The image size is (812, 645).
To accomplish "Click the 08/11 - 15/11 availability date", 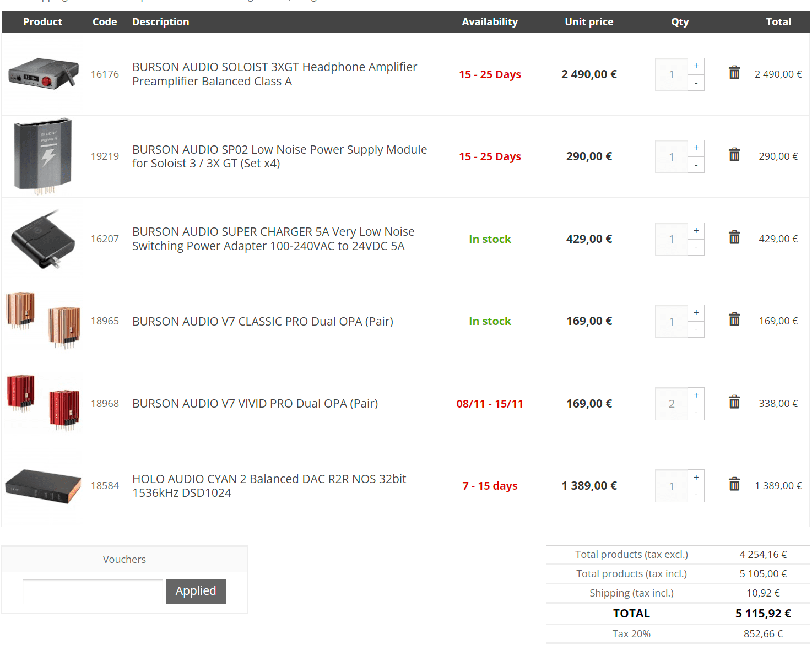I will click(490, 404).
